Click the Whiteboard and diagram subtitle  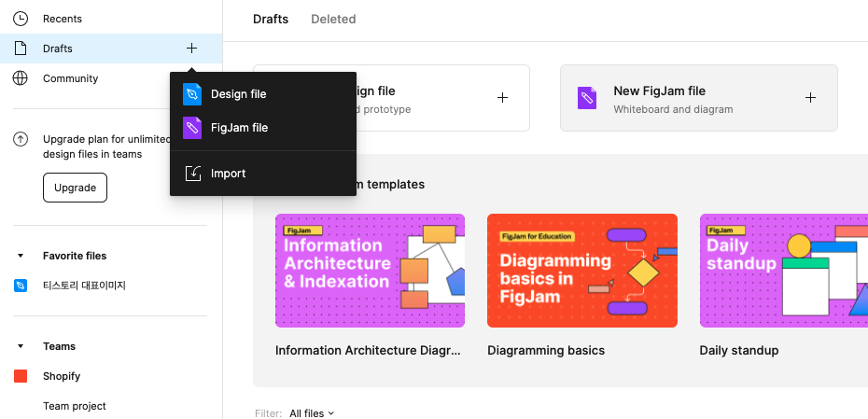pos(673,109)
